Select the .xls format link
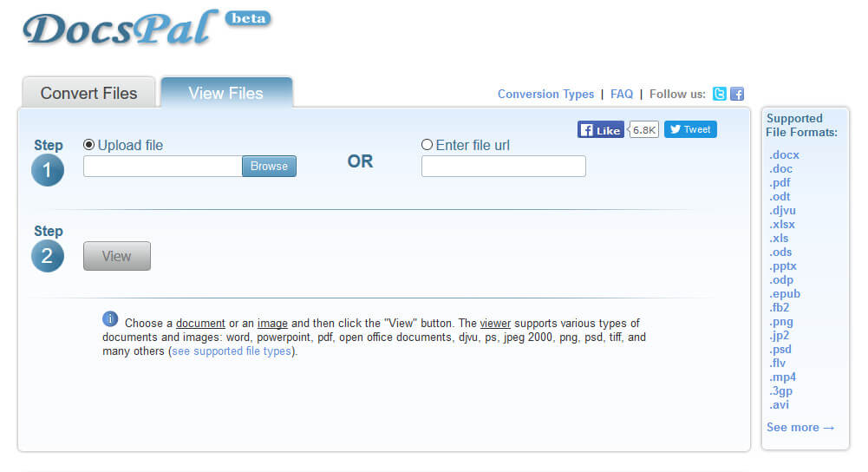The width and height of the screenshot is (868, 472). 779,239
